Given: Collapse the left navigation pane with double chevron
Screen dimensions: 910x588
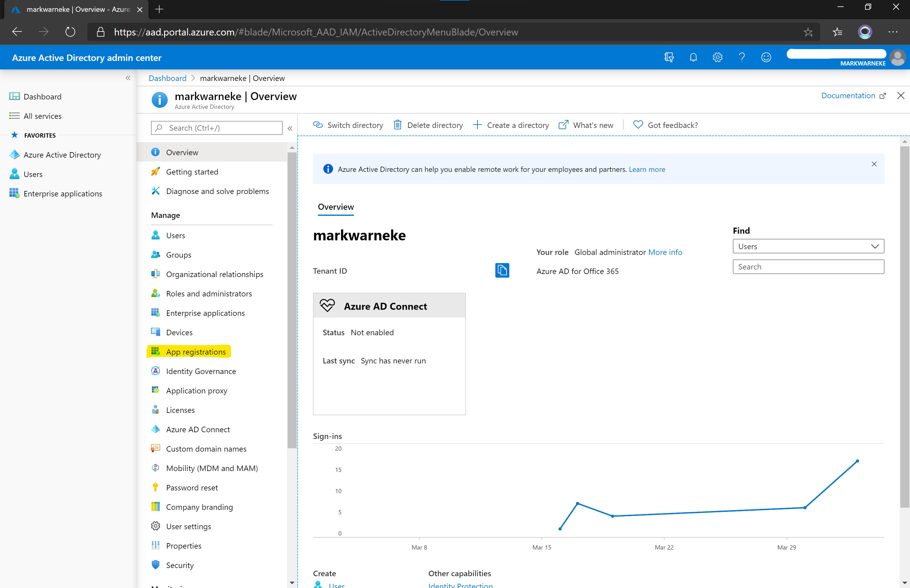Looking at the screenshot, I should pyautogui.click(x=290, y=128).
